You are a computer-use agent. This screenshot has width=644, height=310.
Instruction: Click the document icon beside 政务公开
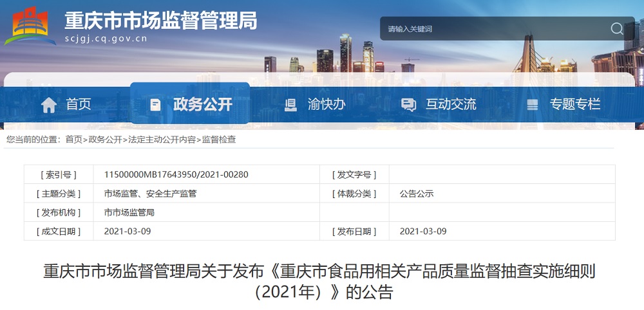click(155, 105)
